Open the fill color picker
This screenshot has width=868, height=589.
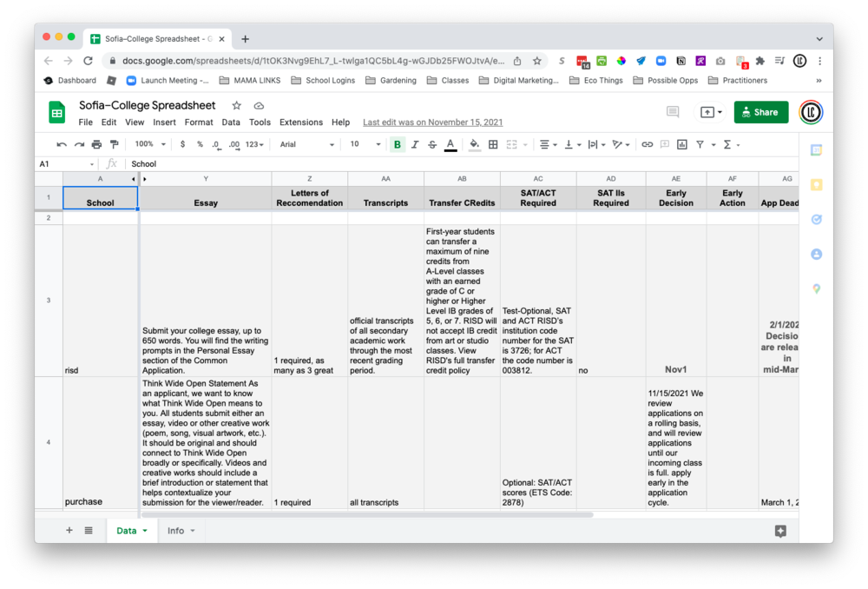pos(475,144)
